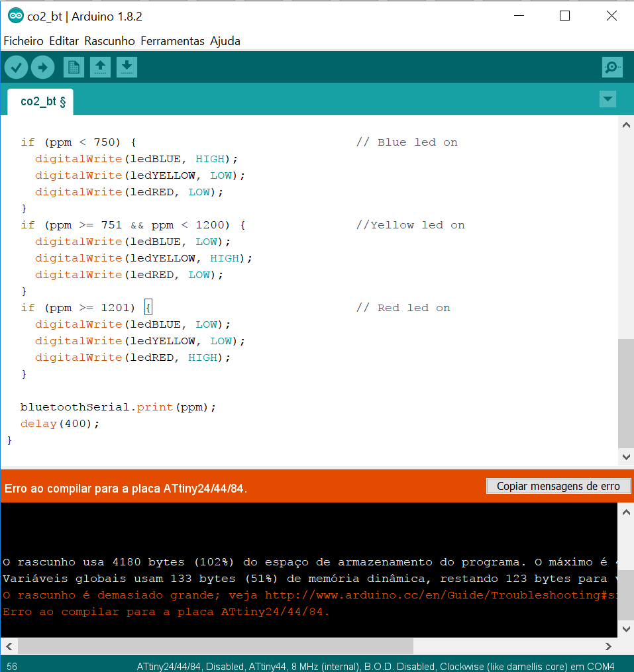
Task: Click the editor scrollbar down arrow
Action: [626, 457]
